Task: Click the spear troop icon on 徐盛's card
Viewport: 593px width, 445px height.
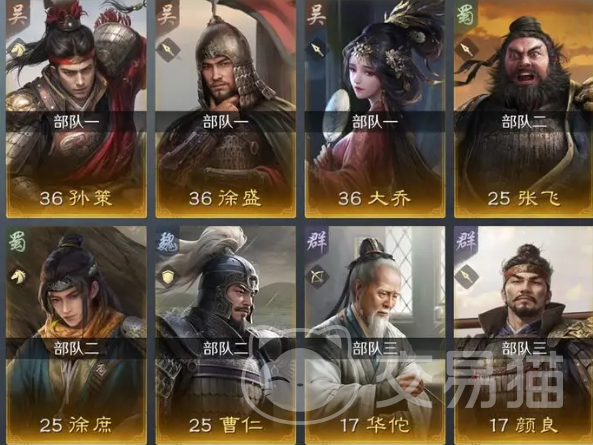Action: pyautogui.click(x=167, y=50)
